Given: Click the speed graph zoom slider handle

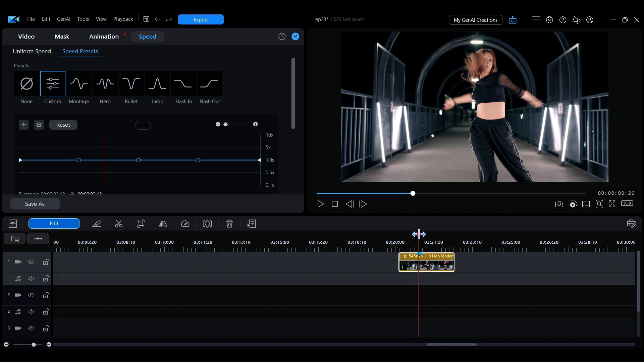Looking at the screenshot, I should (226, 124).
